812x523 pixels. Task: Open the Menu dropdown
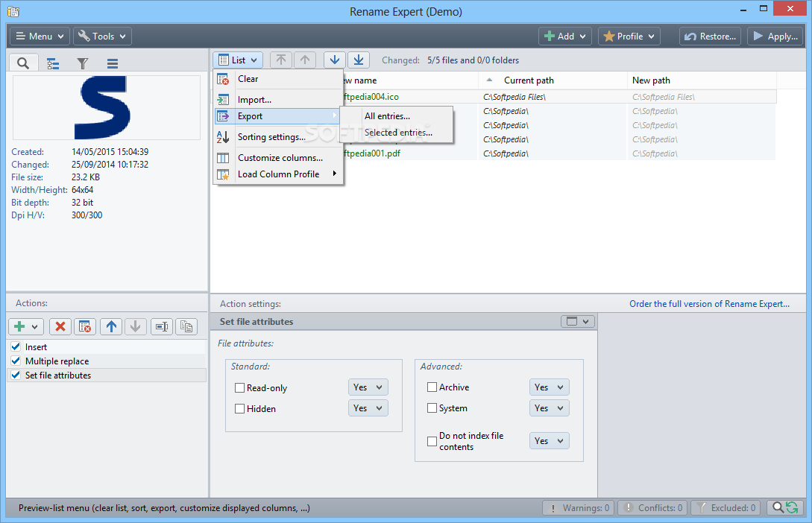[x=40, y=37]
